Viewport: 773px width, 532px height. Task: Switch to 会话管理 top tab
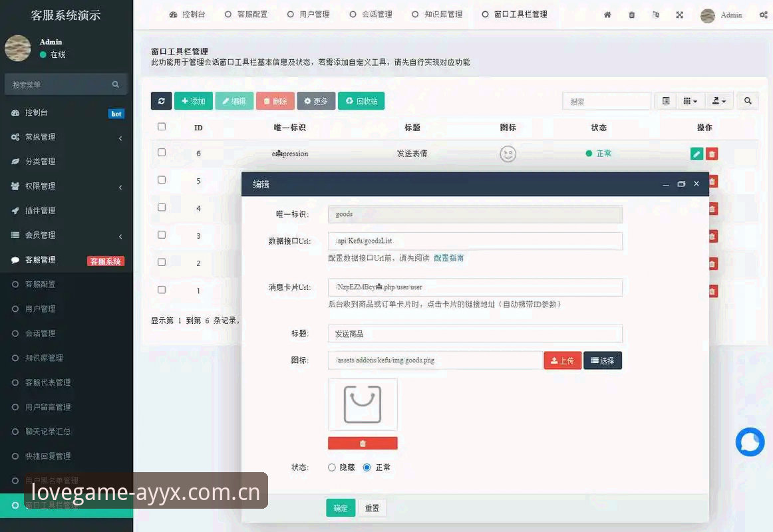click(371, 14)
